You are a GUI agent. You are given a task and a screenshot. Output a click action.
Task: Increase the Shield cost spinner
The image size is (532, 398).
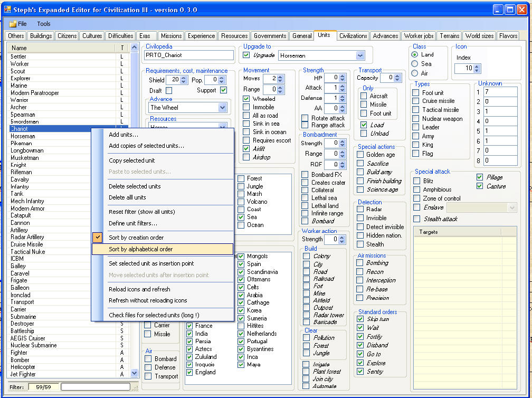click(184, 78)
